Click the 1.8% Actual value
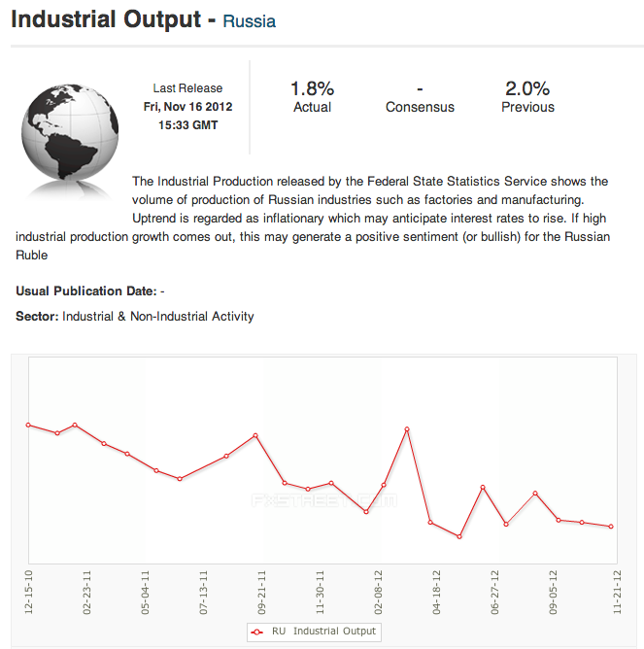This screenshot has width=644, height=649. 312,88
